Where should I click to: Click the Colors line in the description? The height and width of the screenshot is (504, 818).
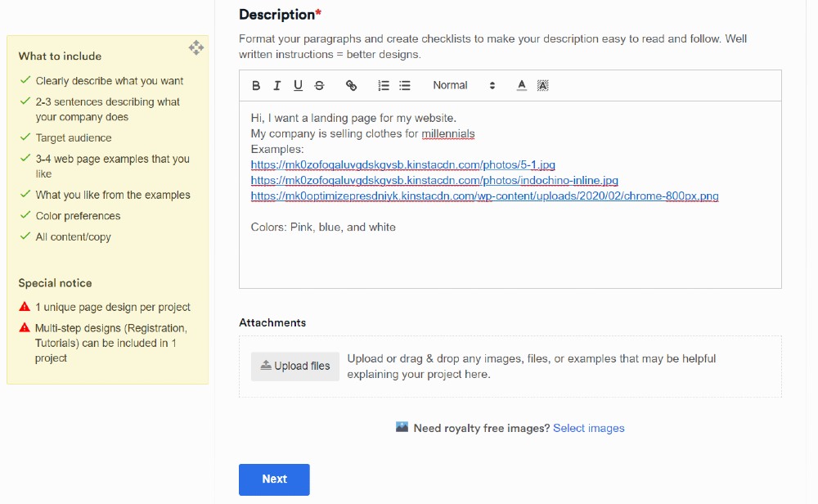point(323,227)
